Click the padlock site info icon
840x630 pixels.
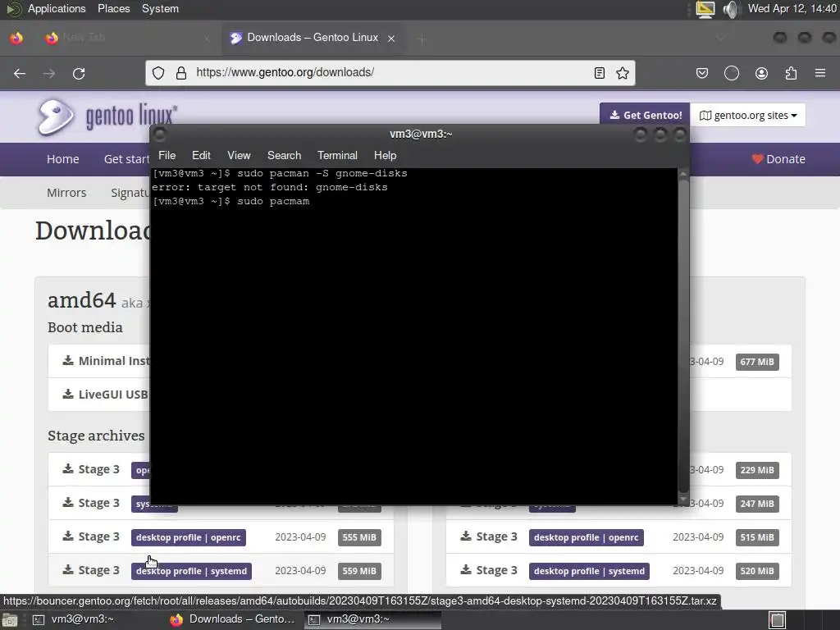(181, 73)
